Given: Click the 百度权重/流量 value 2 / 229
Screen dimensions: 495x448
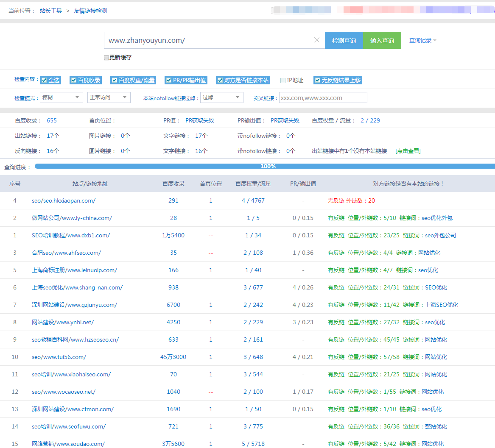Looking at the screenshot, I should pyautogui.click(x=370, y=120).
